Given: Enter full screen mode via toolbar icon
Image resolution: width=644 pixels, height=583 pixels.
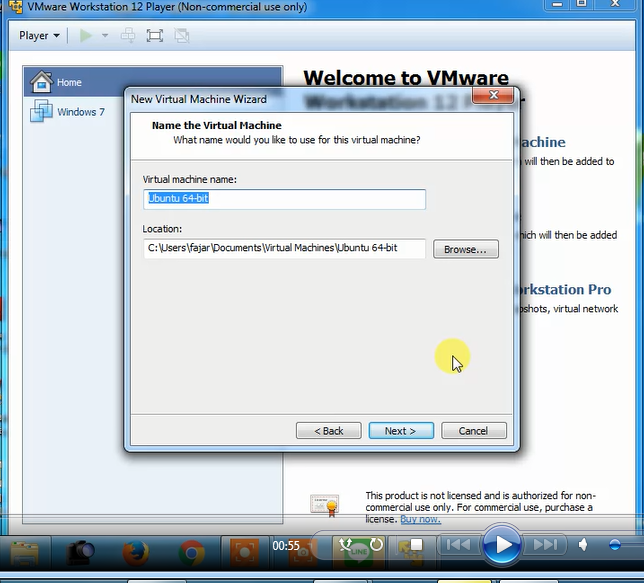Looking at the screenshot, I should coord(154,36).
